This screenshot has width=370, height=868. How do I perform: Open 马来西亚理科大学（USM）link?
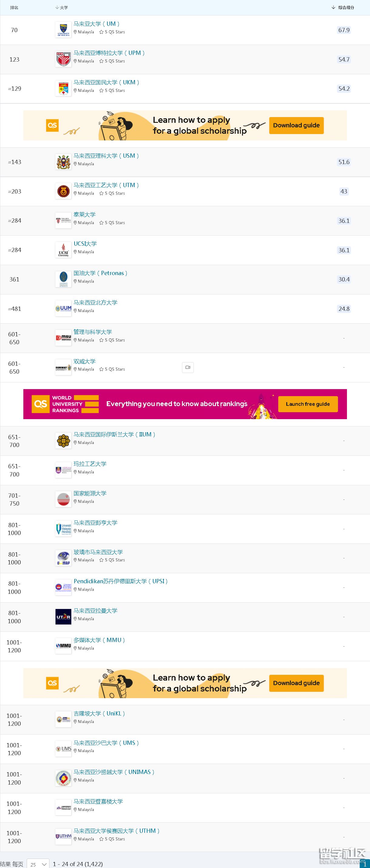pos(106,156)
